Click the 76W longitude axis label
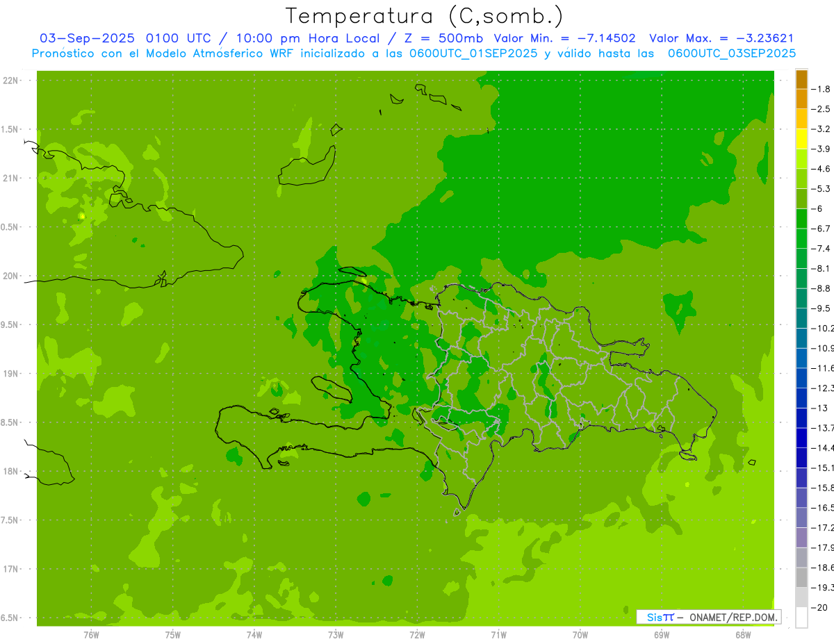The width and height of the screenshot is (834, 644). (x=91, y=635)
